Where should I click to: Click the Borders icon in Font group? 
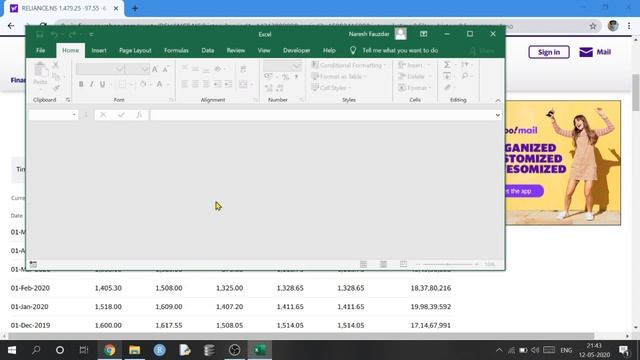122,84
